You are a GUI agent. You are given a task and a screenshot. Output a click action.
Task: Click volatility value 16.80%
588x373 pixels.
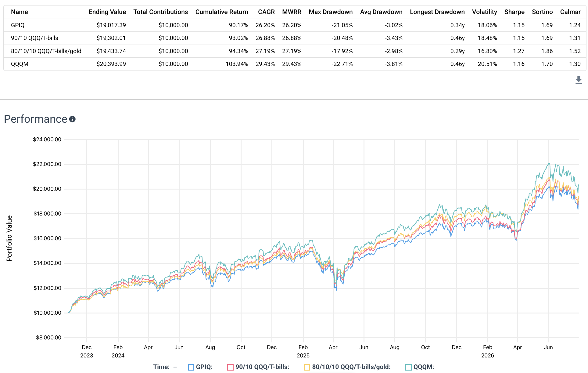click(487, 51)
